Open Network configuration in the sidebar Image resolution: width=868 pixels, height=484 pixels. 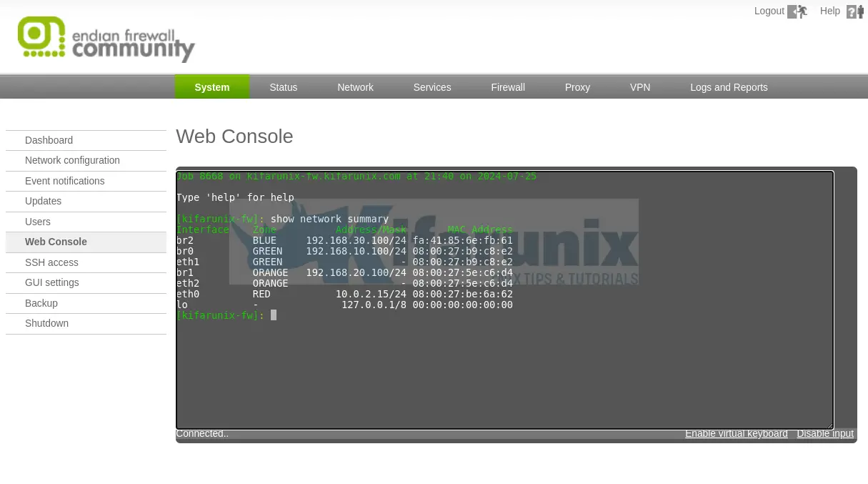[x=86, y=160]
